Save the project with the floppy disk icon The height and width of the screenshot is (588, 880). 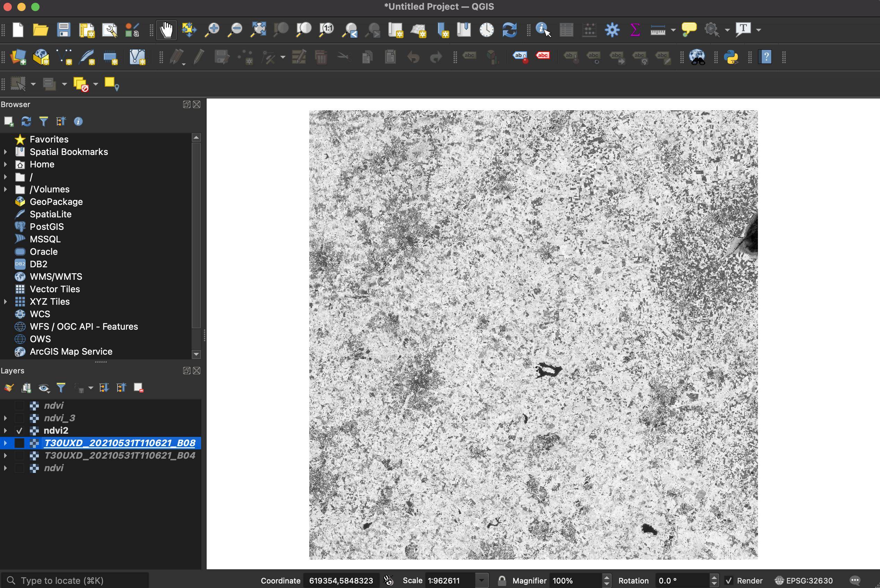coord(64,29)
